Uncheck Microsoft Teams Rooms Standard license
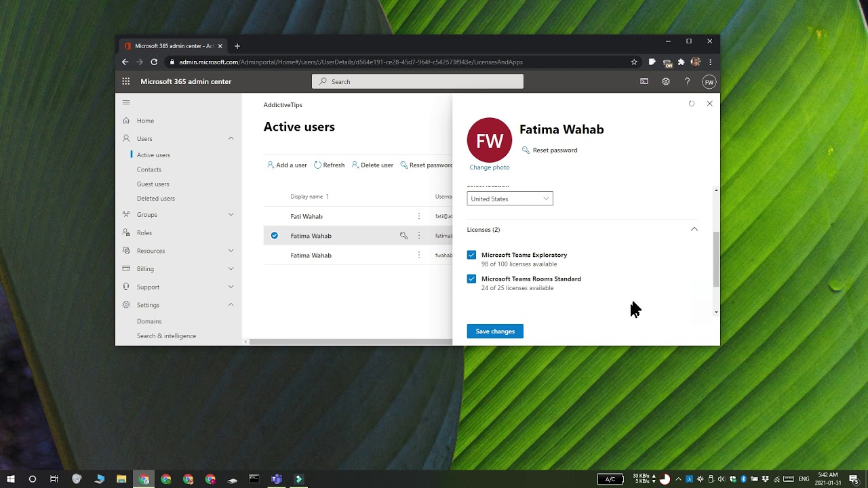 click(x=471, y=279)
